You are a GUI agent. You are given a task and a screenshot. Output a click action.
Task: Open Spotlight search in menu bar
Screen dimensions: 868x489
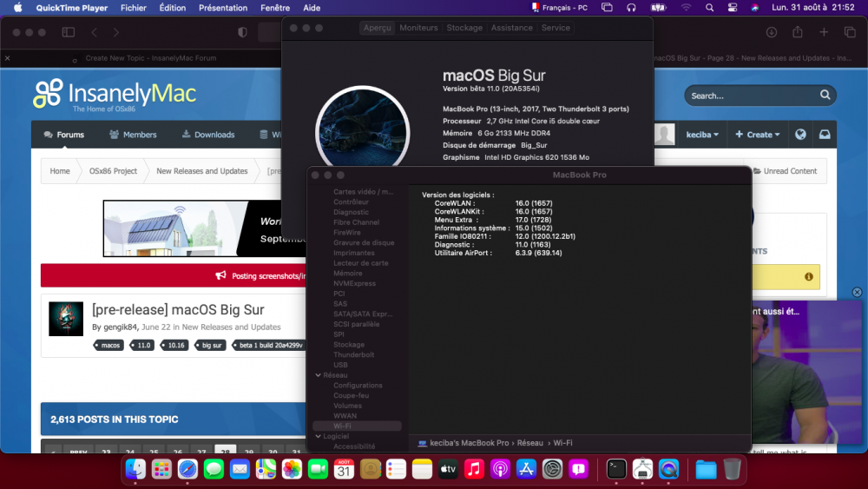pyautogui.click(x=710, y=8)
